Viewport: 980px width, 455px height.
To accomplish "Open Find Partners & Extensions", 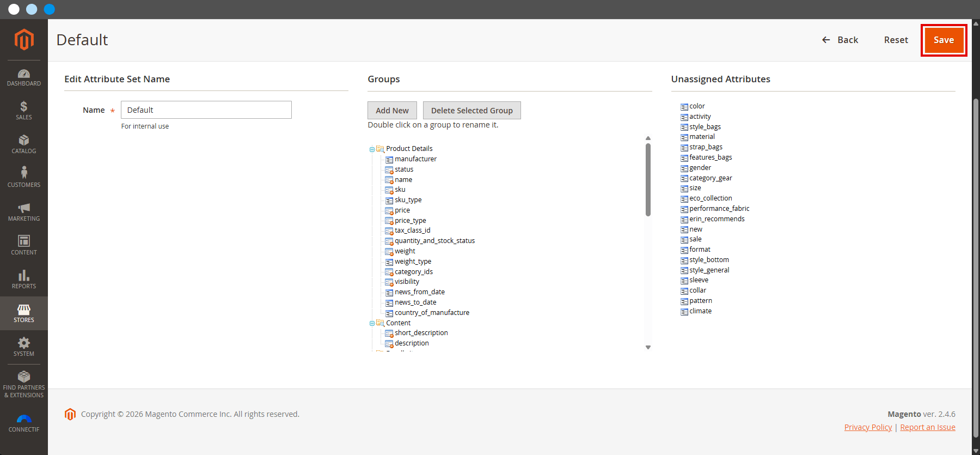I will (x=24, y=385).
